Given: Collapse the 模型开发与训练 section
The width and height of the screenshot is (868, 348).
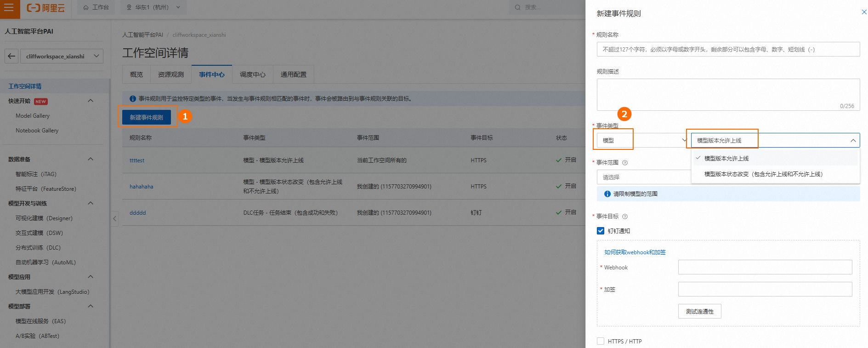Looking at the screenshot, I should (x=91, y=203).
